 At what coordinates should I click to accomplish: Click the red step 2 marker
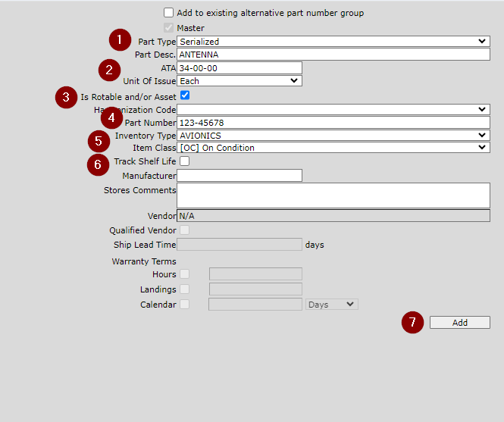point(110,71)
